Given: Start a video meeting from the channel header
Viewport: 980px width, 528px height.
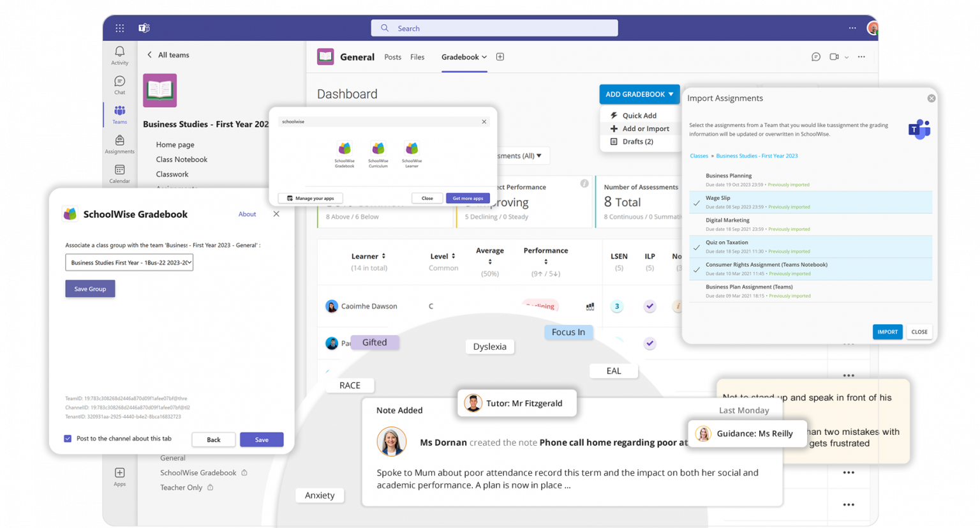Looking at the screenshot, I should pyautogui.click(x=834, y=57).
